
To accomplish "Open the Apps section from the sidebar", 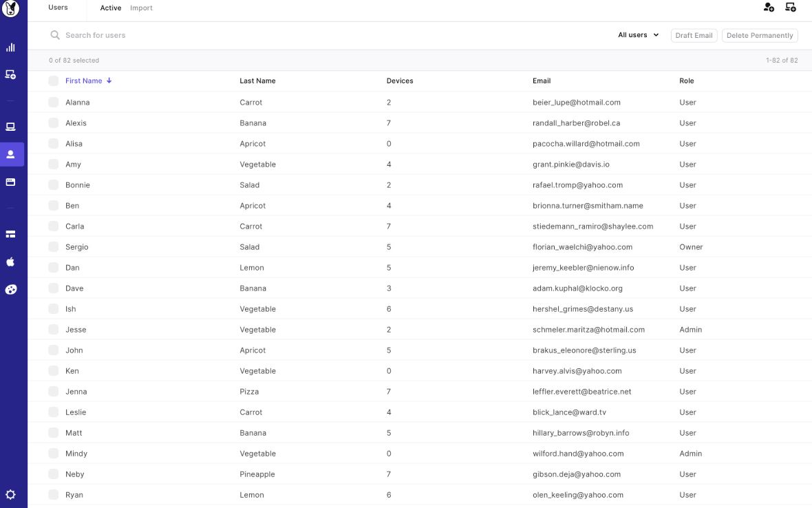I will coord(11,181).
